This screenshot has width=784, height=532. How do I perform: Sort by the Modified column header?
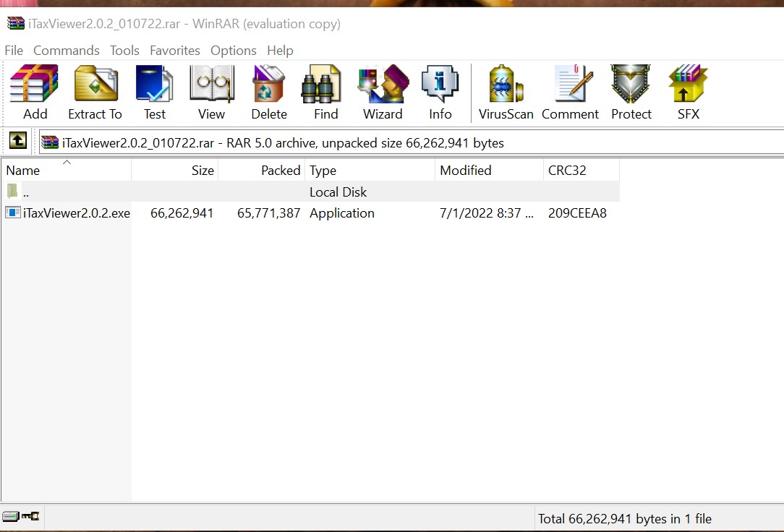click(x=489, y=171)
